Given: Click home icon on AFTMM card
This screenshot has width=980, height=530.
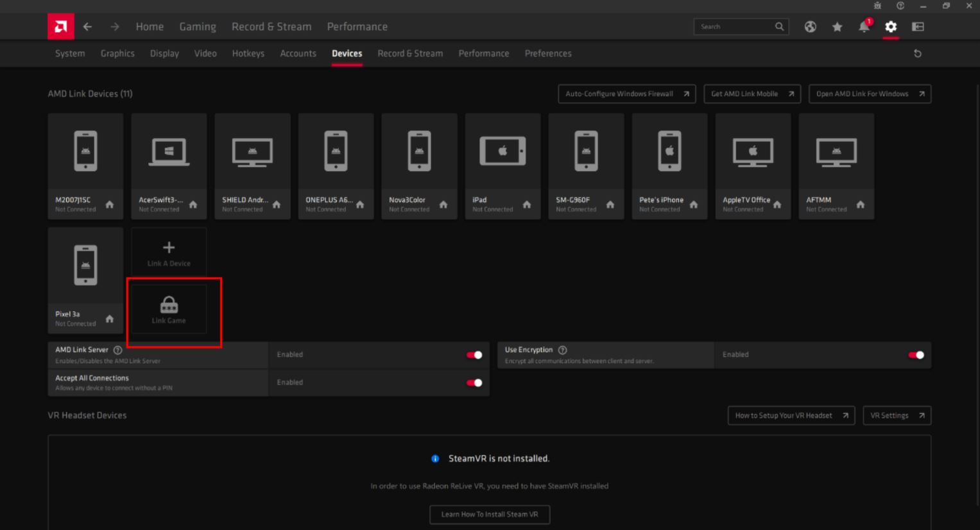Looking at the screenshot, I should tap(861, 205).
